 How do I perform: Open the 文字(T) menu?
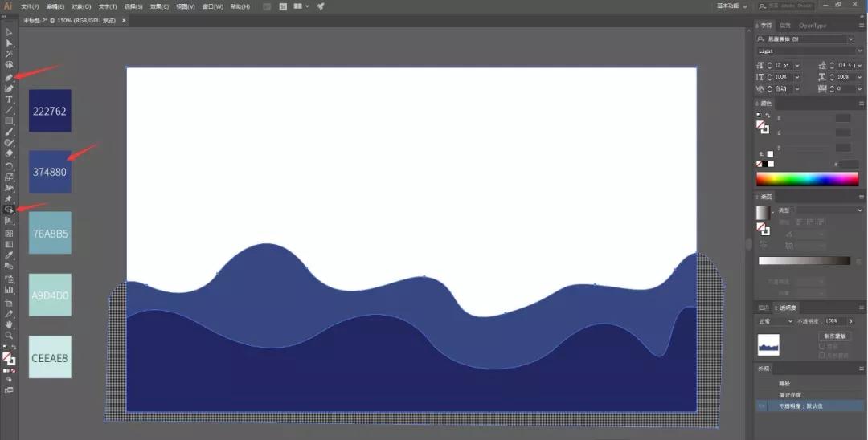[x=108, y=6]
